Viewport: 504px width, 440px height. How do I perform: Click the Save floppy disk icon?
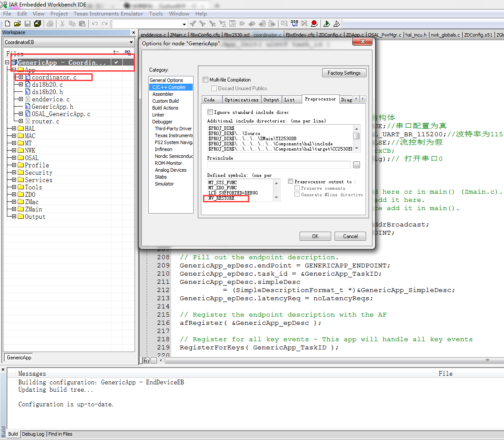[28, 23]
